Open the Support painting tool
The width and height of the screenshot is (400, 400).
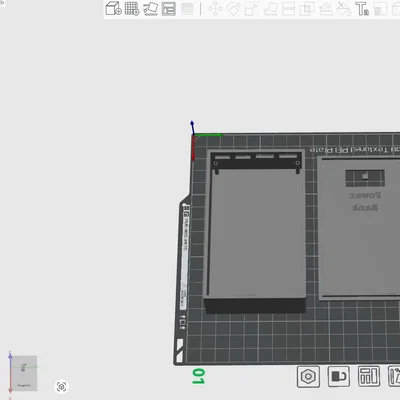pos(326,9)
